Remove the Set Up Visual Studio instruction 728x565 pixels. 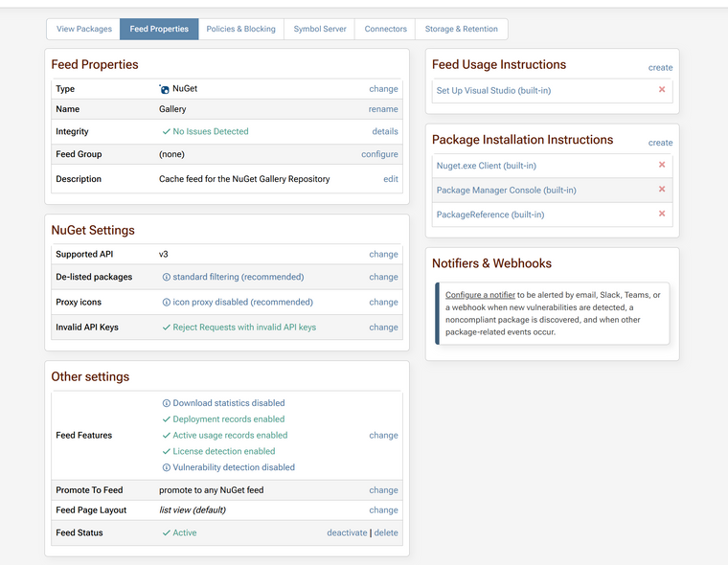pyautogui.click(x=661, y=90)
